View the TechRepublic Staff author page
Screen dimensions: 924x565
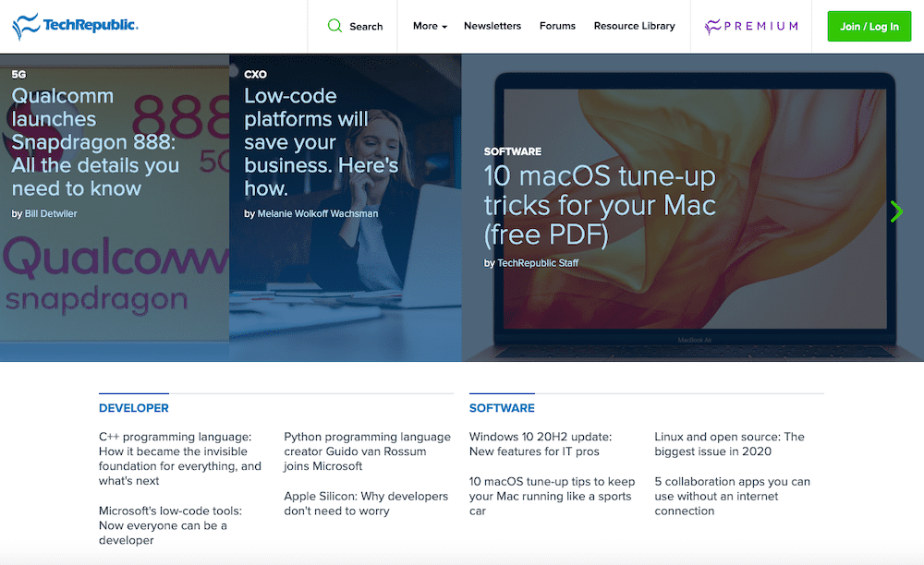tap(538, 263)
